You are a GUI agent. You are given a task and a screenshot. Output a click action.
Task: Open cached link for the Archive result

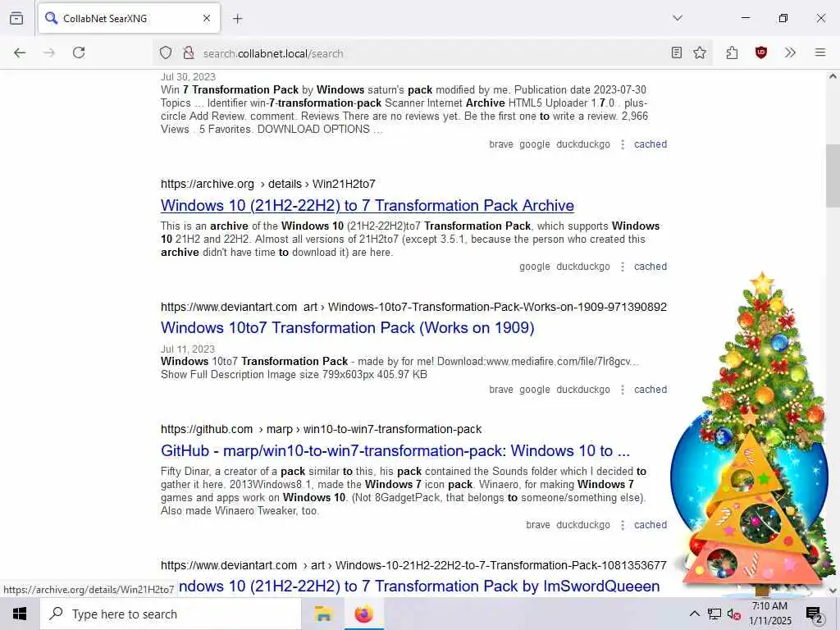click(x=651, y=267)
